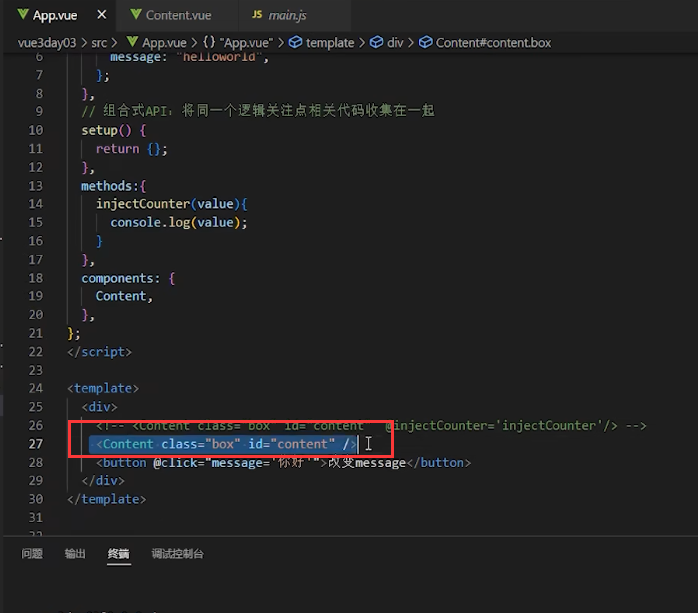
Task: Click the cube icon before template breadcrumb
Action: pyautogui.click(x=295, y=42)
